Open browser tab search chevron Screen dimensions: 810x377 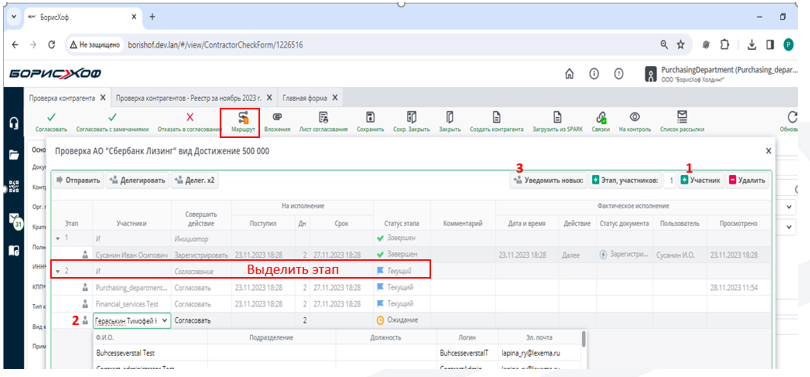click(13, 17)
